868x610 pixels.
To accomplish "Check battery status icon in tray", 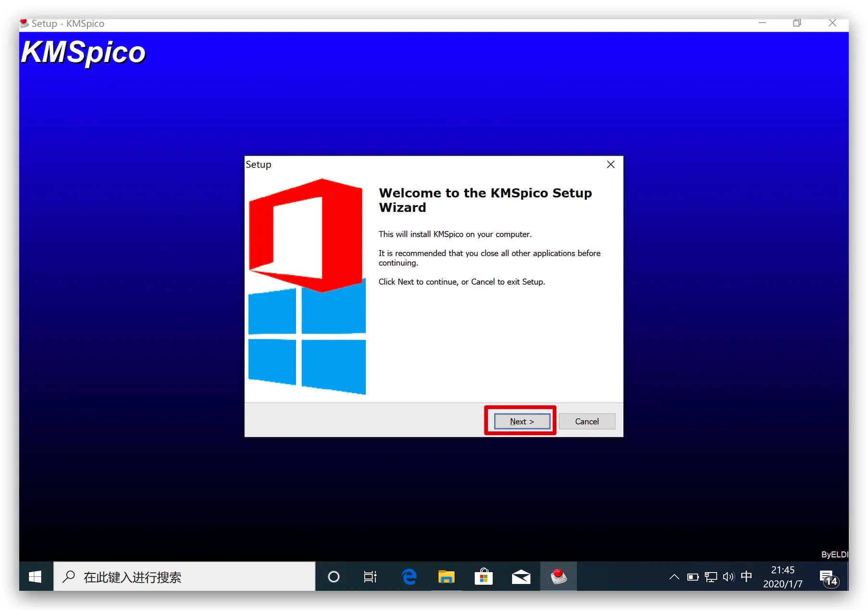I will click(x=693, y=577).
